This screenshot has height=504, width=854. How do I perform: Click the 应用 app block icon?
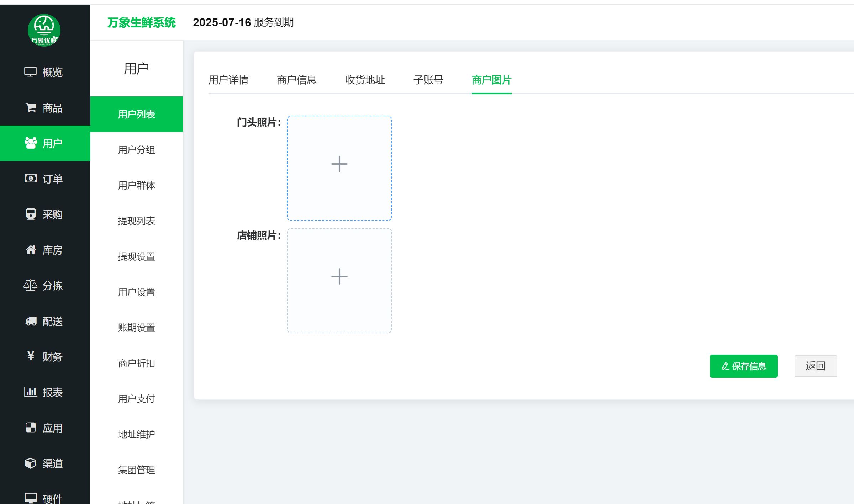coord(31,428)
